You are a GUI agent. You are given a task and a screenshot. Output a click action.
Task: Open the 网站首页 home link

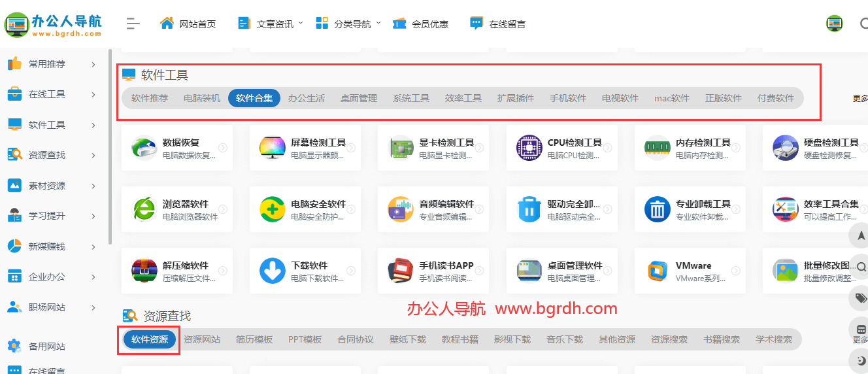[x=188, y=24]
